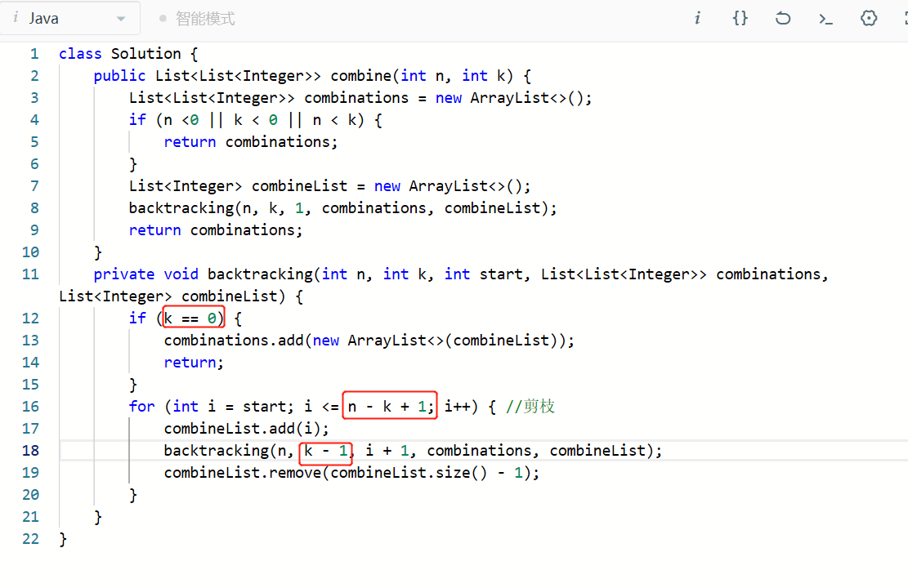Click the italic i info icon in toolbar
Image resolution: width=908 pixels, height=588 pixels.
tap(697, 19)
